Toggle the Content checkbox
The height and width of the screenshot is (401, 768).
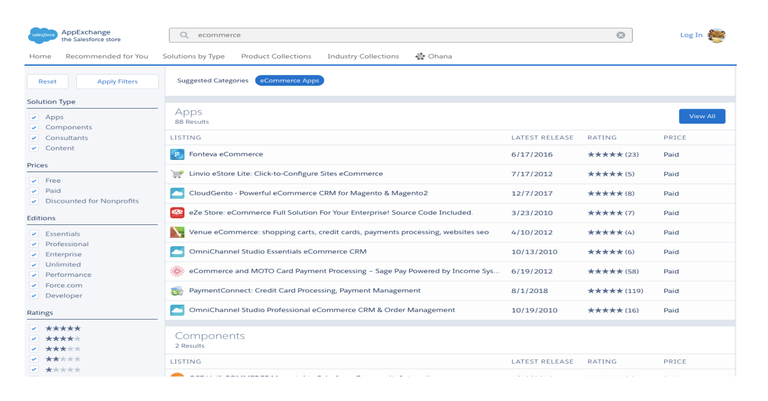click(x=34, y=148)
